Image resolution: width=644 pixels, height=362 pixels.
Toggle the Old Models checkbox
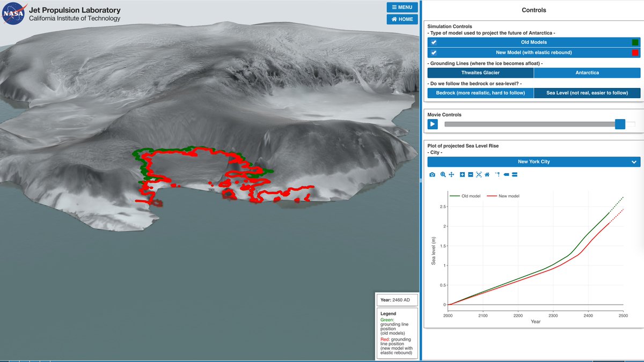(434, 42)
